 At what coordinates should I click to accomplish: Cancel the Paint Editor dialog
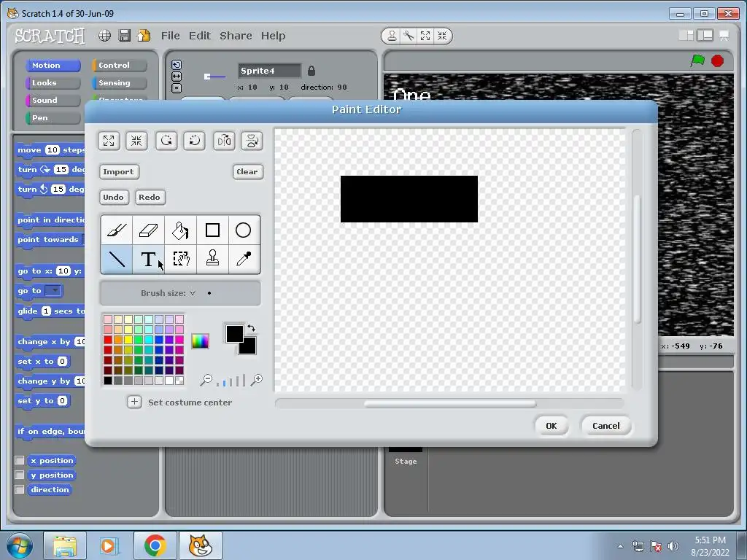click(606, 426)
